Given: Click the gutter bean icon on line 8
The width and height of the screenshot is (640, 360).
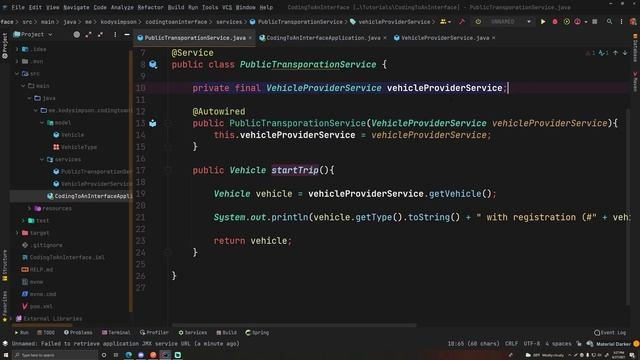Looking at the screenshot, I should click(x=153, y=64).
